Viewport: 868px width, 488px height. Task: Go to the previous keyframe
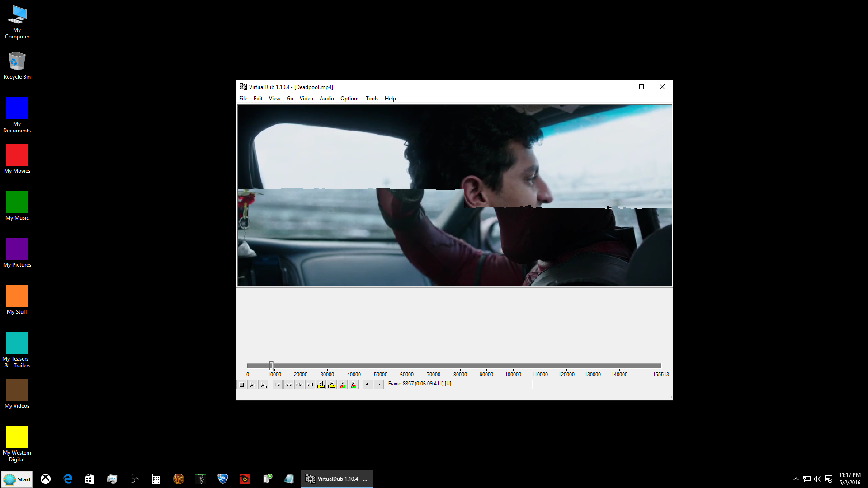321,385
